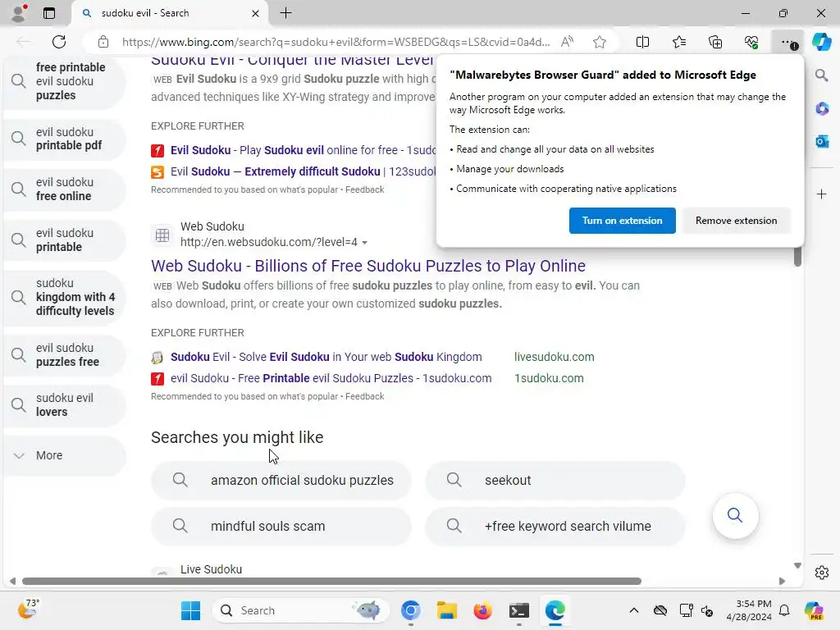
Task: Expand More related searches
Action: click(64, 455)
